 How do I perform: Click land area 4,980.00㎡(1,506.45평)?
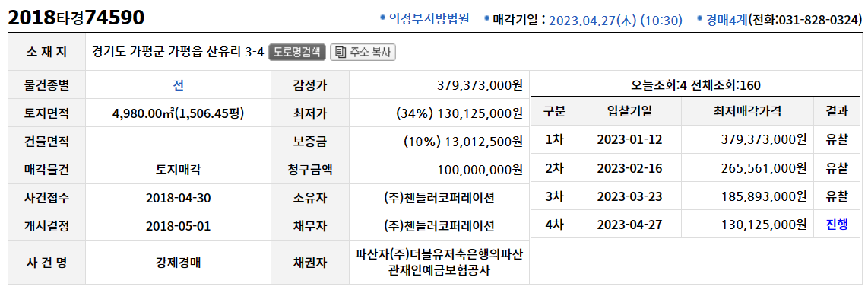179,113
